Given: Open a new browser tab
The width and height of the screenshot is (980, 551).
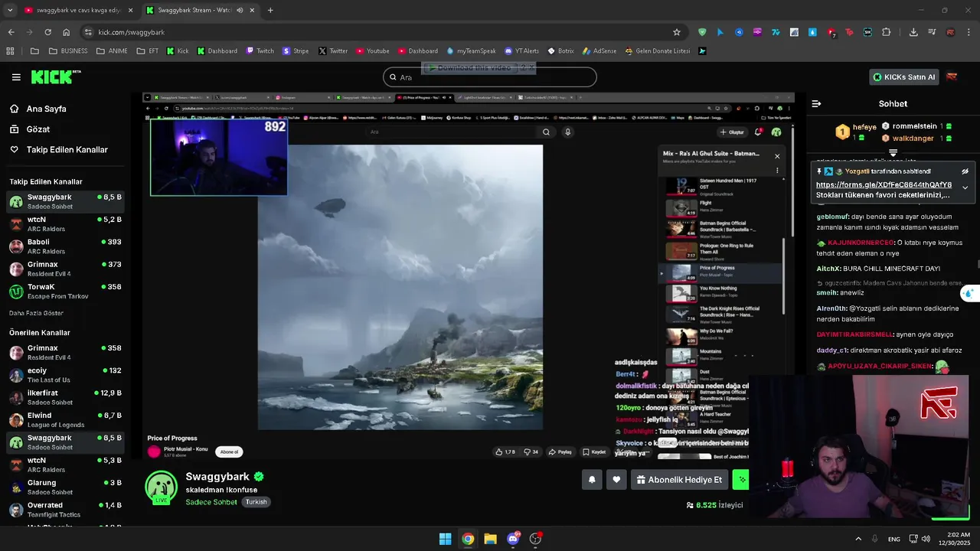Looking at the screenshot, I should point(270,10).
